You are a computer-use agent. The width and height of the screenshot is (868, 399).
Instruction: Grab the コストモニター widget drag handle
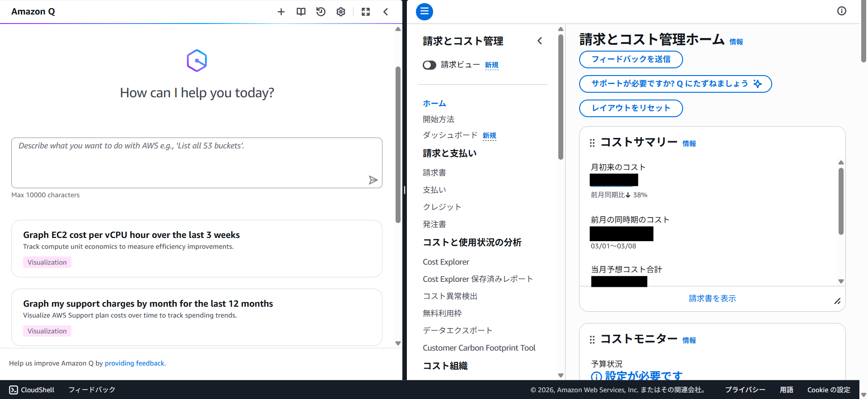click(x=592, y=340)
